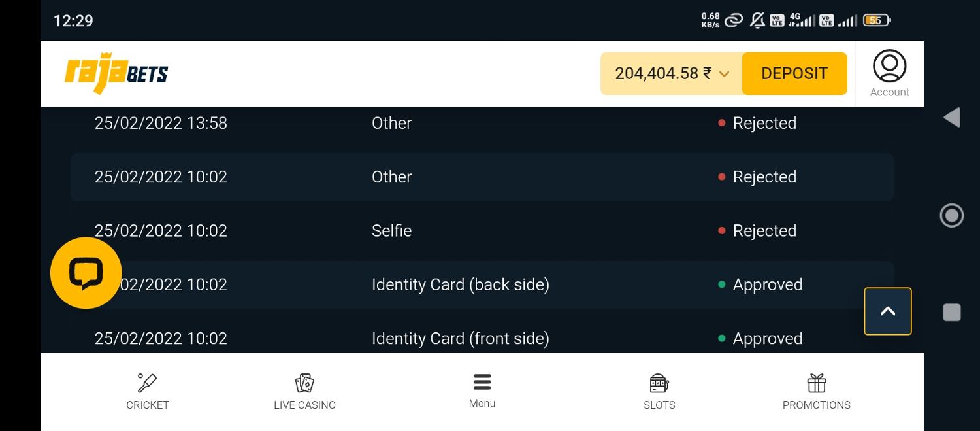
Task: Select the rejected Selfie document row
Action: pos(482,231)
